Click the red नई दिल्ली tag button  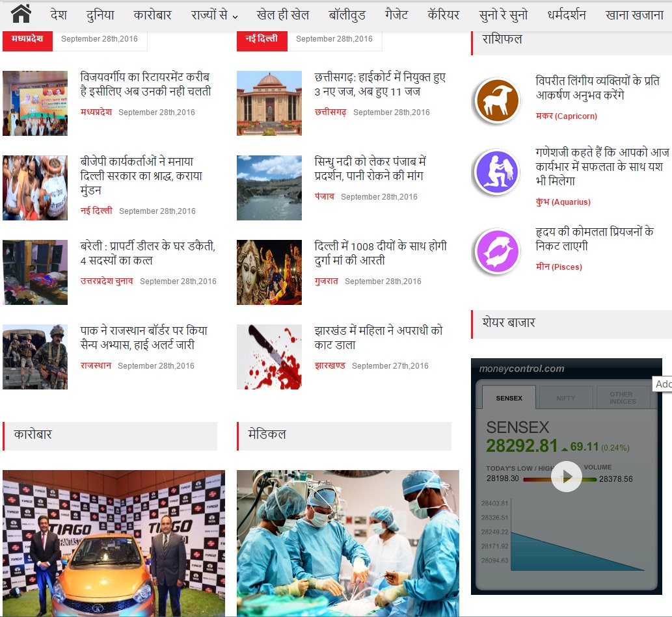262,39
